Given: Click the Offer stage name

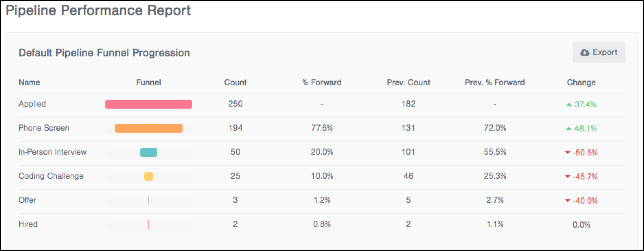Looking at the screenshot, I should point(27,200).
